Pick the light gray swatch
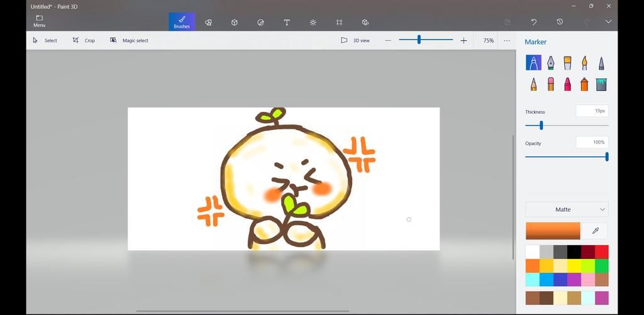The height and width of the screenshot is (315, 644). click(547, 251)
